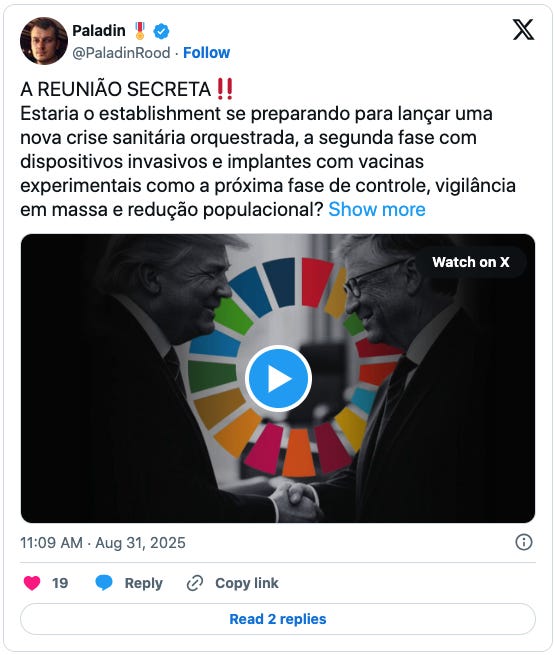Image resolution: width=555 pixels, height=655 pixels.
Task: Click the @PaladinRood handle
Action: pos(121,53)
